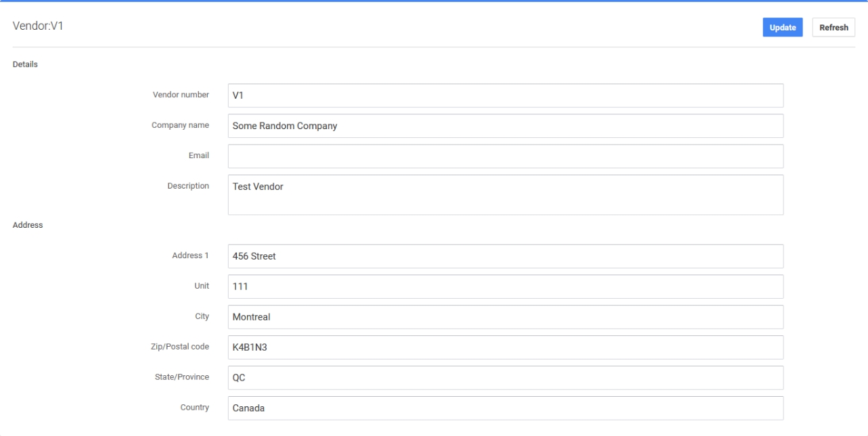Click the Vendor:V1 page title
868x436 pixels.
[38, 26]
